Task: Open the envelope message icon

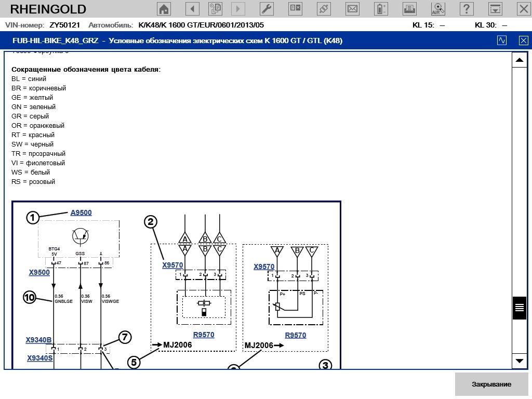Action: [x=353, y=9]
